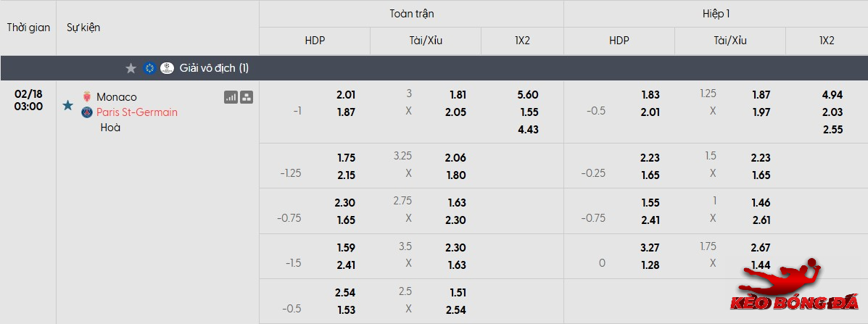The width and height of the screenshot is (868, 324).
Task: Pick full-match over 3.25 odds 2.06
Action: coord(457,158)
